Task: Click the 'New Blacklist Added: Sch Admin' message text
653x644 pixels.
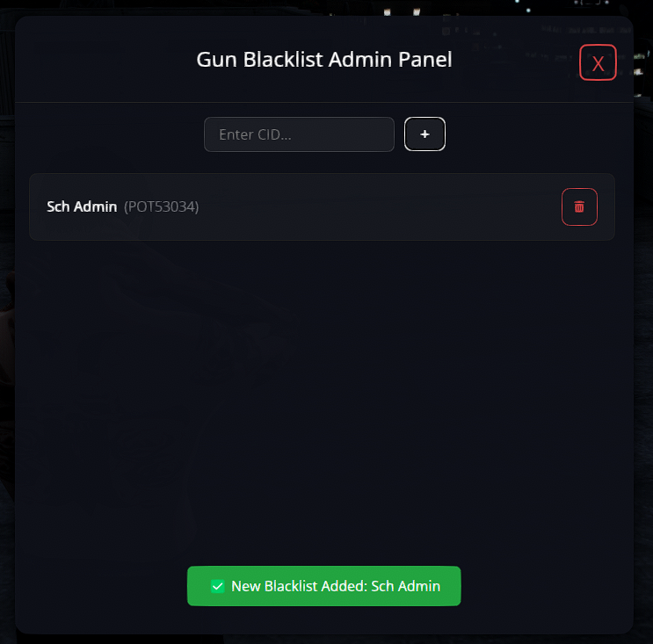Action: (336, 586)
